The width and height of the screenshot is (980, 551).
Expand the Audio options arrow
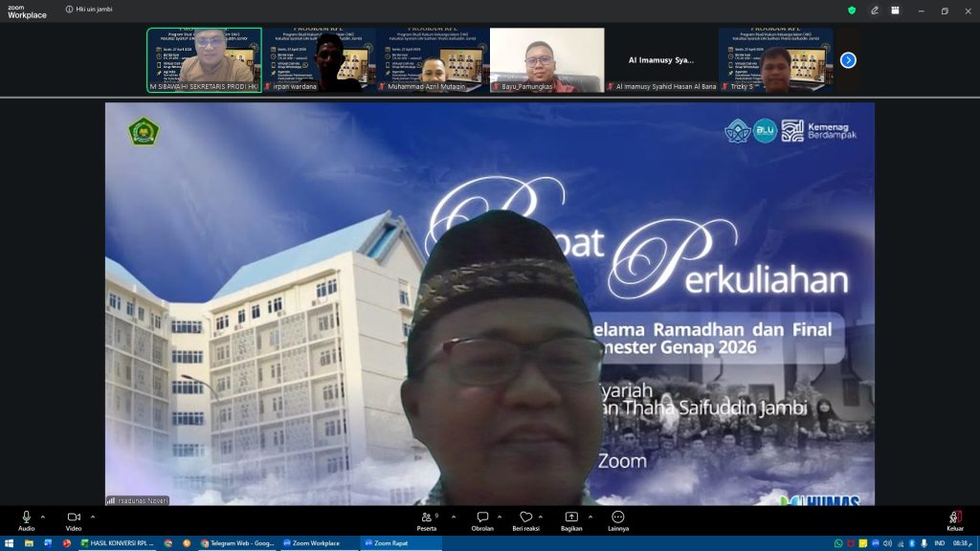(42, 517)
